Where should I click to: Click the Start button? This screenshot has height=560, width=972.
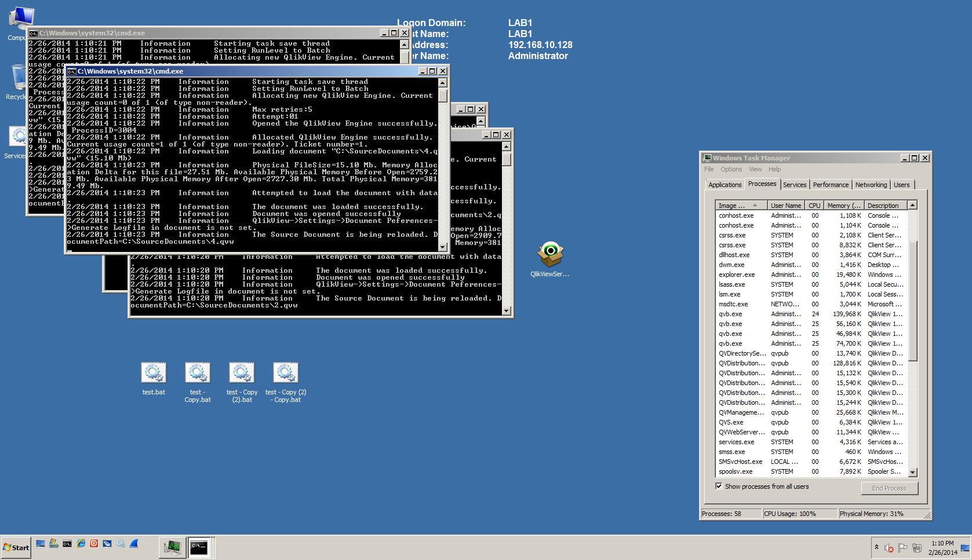[16, 547]
